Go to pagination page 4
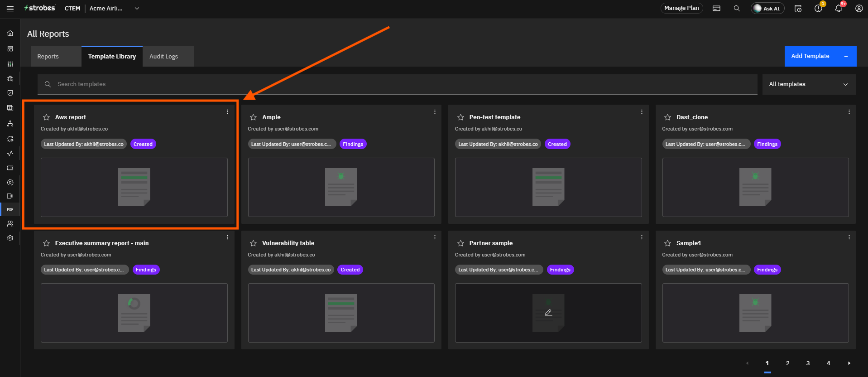This screenshot has height=377, width=868. coord(828,363)
